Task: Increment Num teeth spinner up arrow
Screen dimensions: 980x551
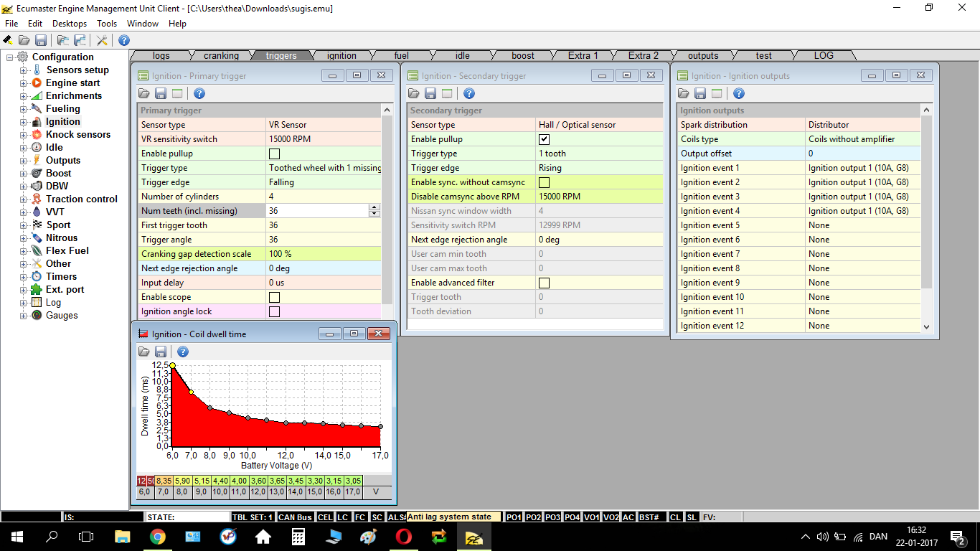Action: (x=373, y=208)
